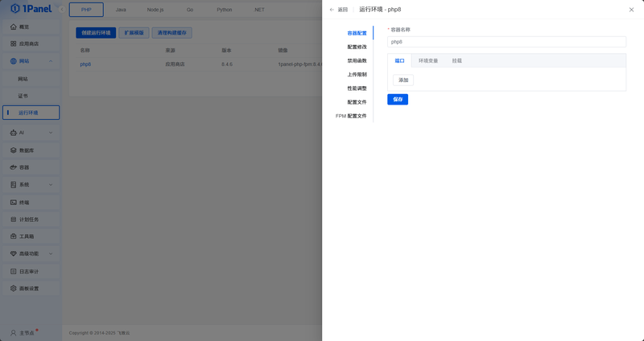Click the 来源 column header
The height and width of the screenshot is (341, 644).
pos(171,50)
